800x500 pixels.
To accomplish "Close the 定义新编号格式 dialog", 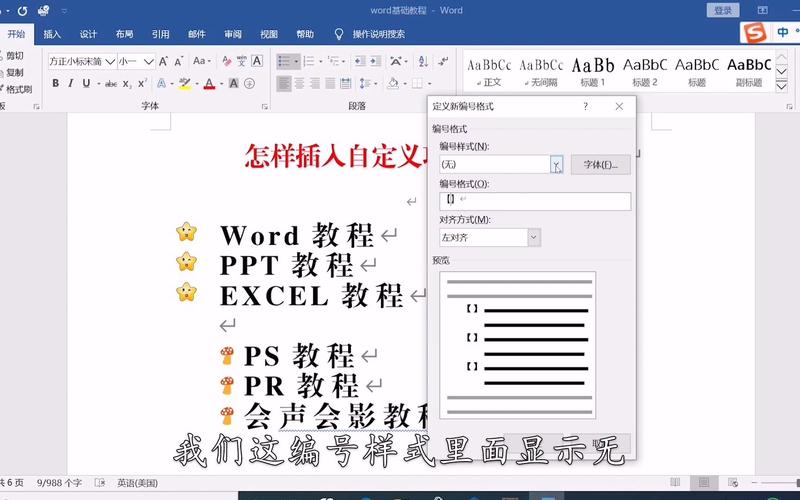I will click(619, 107).
